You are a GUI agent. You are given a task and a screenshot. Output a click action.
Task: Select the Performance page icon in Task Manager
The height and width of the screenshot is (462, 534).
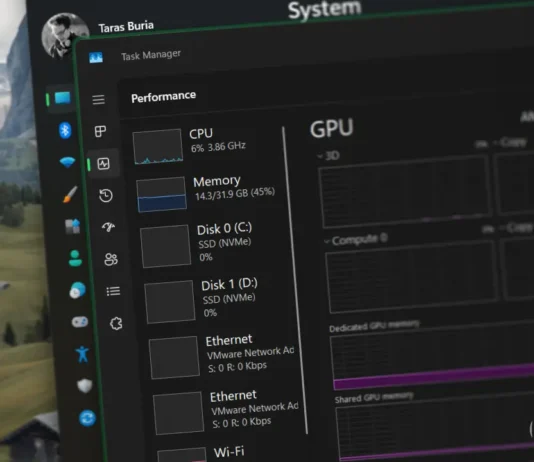click(103, 164)
